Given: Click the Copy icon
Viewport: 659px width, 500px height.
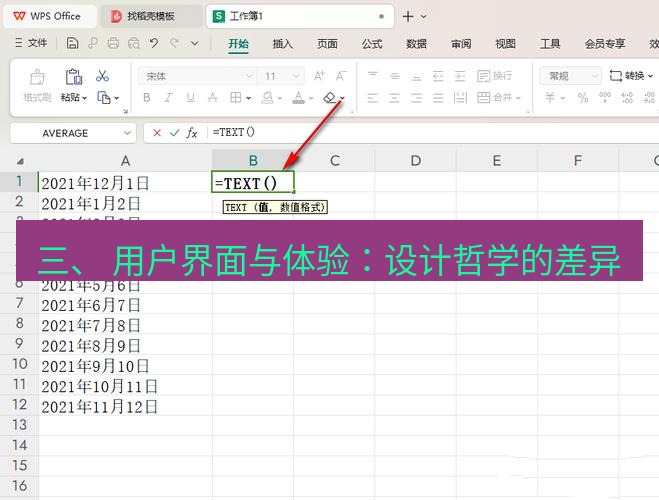Looking at the screenshot, I should click(x=103, y=97).
